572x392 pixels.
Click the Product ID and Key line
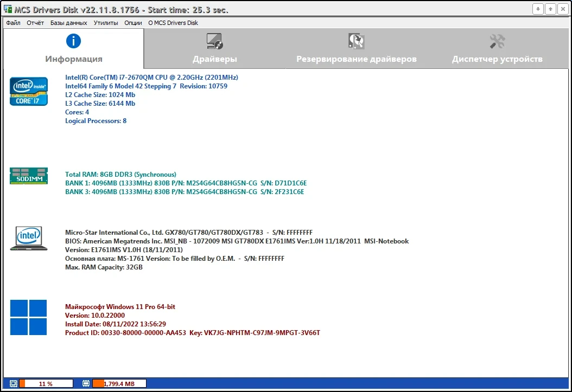(x=192, y=333)
